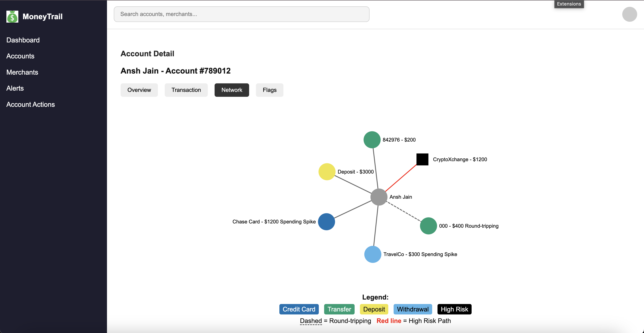Select the Network tab
644x333 pixels.
coord(231,90)
